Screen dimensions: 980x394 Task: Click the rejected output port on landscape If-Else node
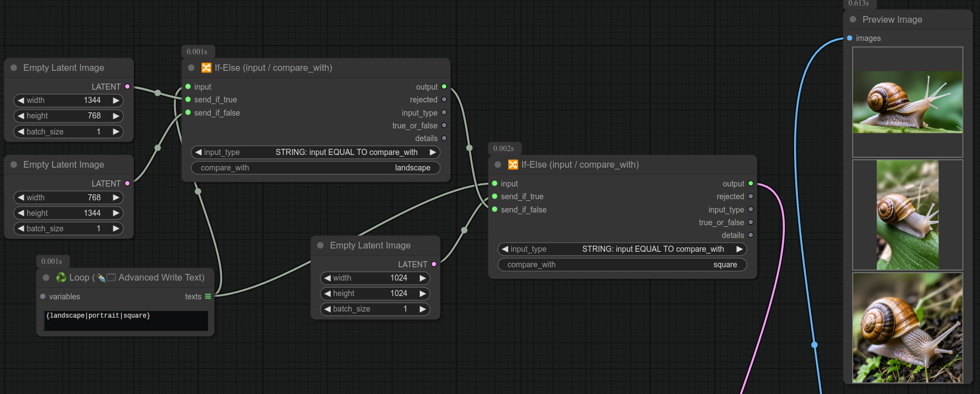(444, 100)
